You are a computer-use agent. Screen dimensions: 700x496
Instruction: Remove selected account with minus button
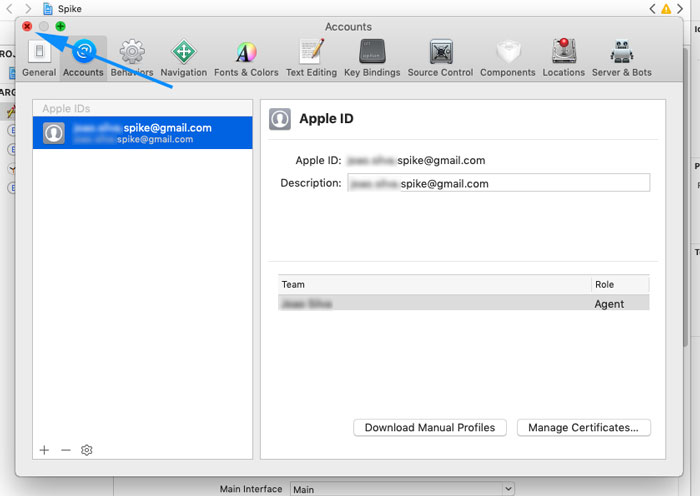pos(66,450)
